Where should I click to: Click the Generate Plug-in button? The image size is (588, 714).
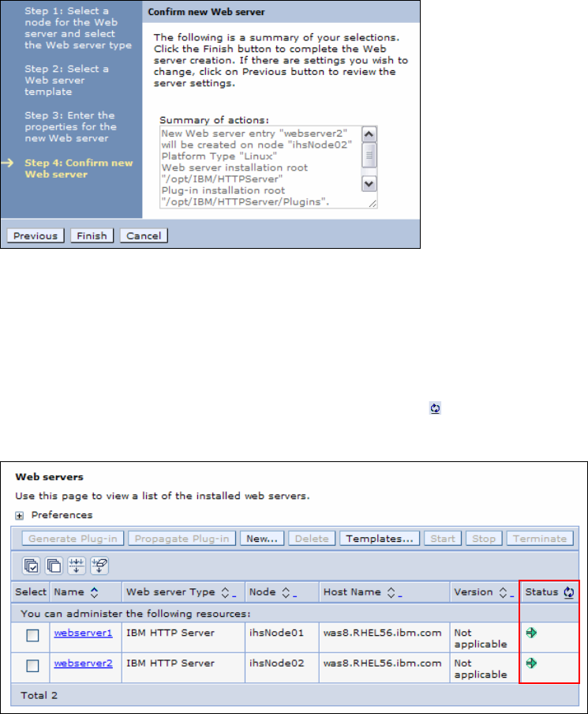click(73, 539)
